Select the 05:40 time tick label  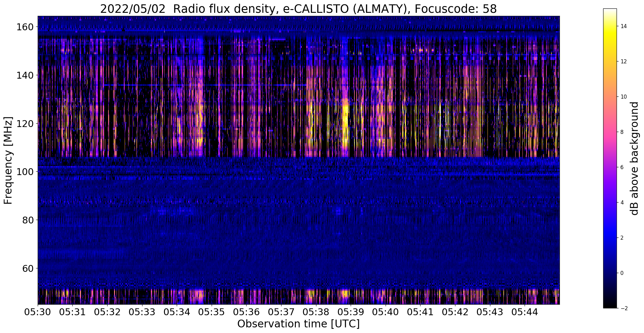coord(386,312)
